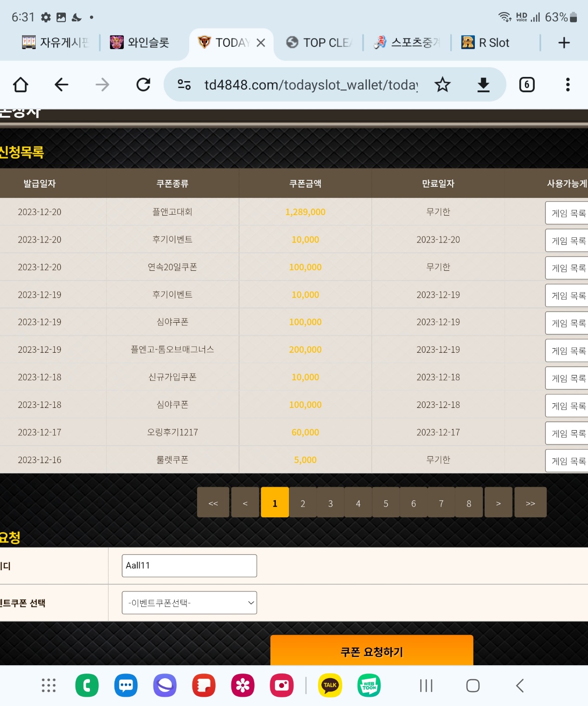Click 만료일자 column header
Screen dimensions: 588x706
click(438, 184)
